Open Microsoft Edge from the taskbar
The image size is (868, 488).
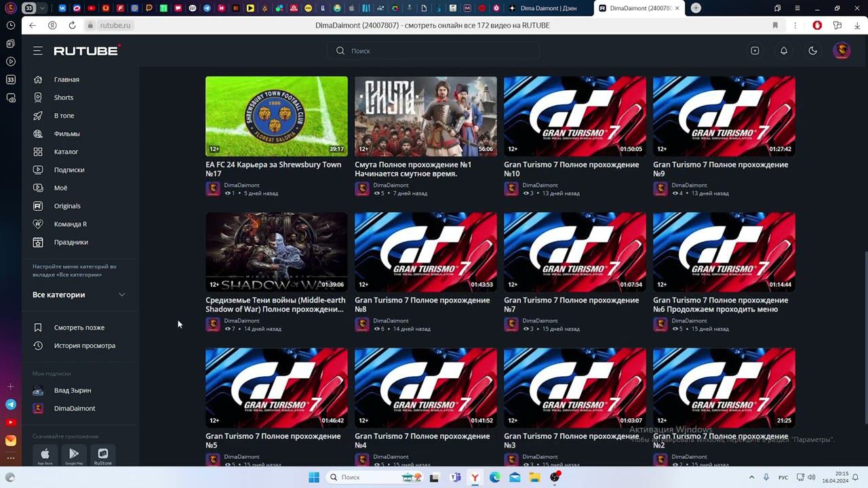coord(495,477)
